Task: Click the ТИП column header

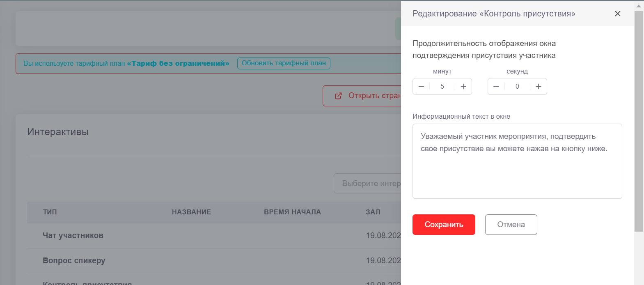Action: tap(50, 212)
